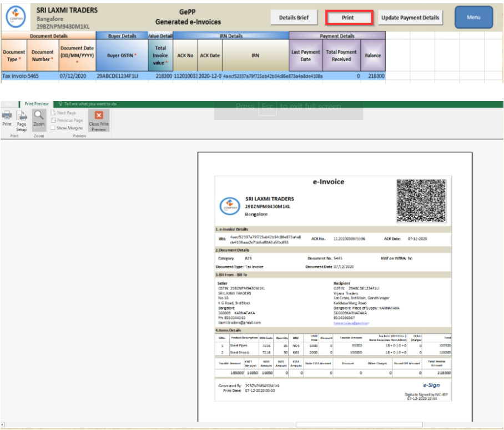
Task: Click the left scroll arrow at bottom
Action: click(x=3, y=424)
